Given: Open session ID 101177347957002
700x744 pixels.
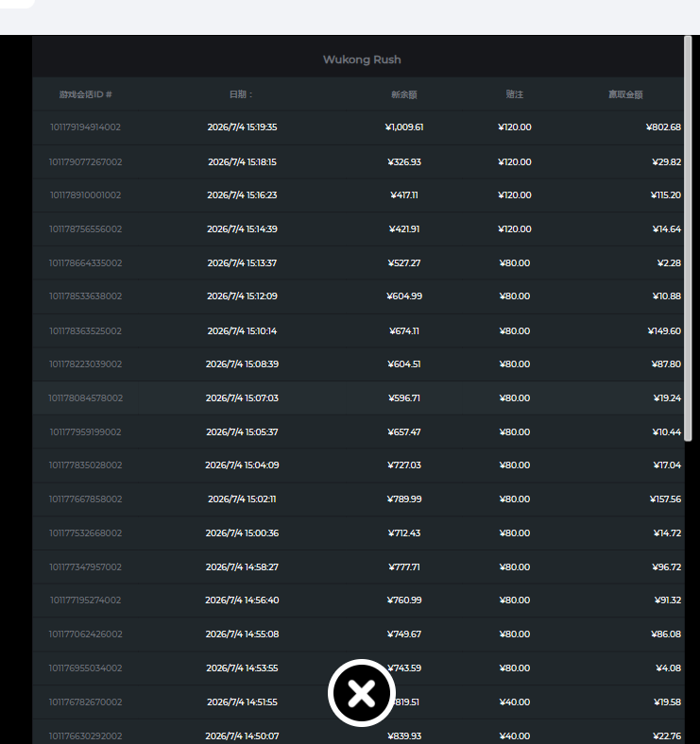Looking at the screenshot, I should 85,567.
